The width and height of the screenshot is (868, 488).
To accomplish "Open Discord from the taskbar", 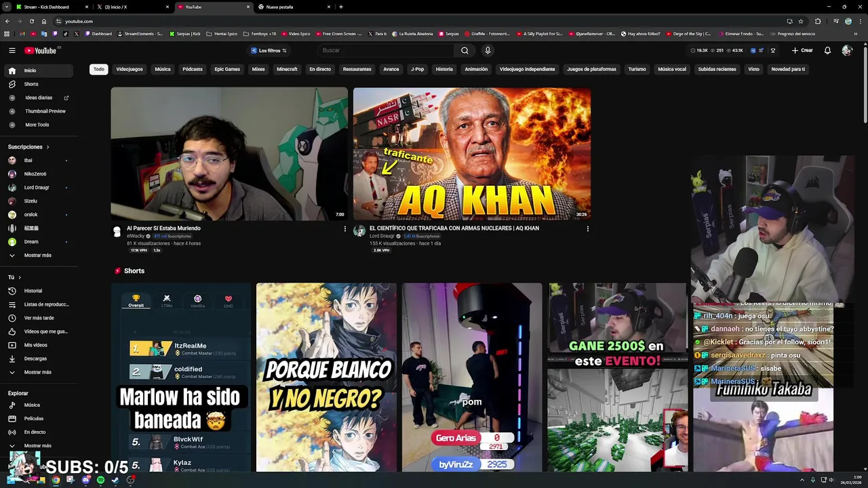I will pos(85,480).
